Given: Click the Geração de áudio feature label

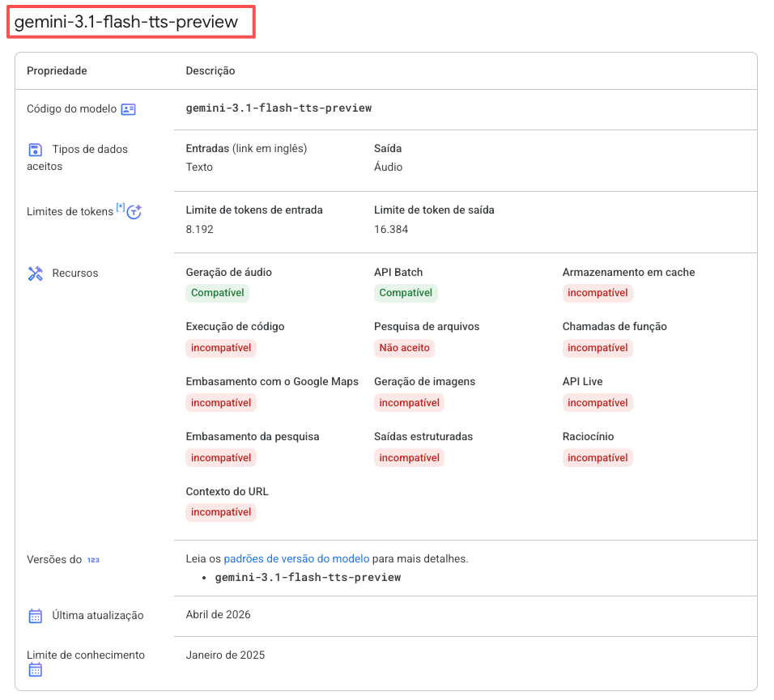Looking at the screenshot, I should point(229,272).
